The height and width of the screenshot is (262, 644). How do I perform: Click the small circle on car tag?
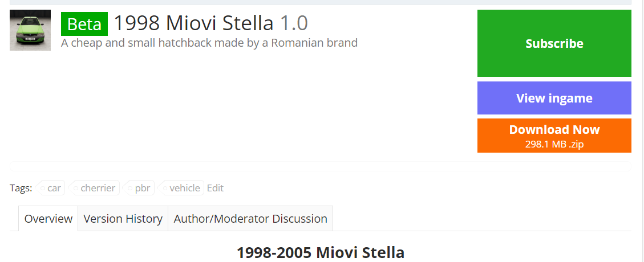tap(43, 189)
